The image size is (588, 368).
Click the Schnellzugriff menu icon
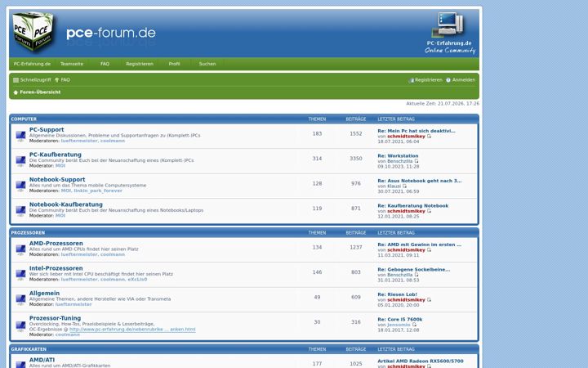coord(16,80)
